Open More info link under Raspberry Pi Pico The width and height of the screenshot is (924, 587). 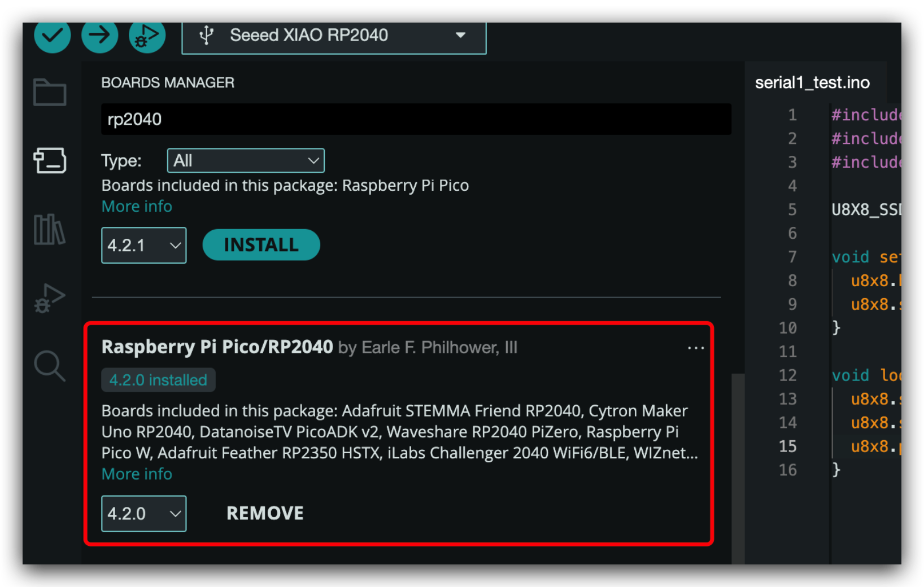click(137, 207)
